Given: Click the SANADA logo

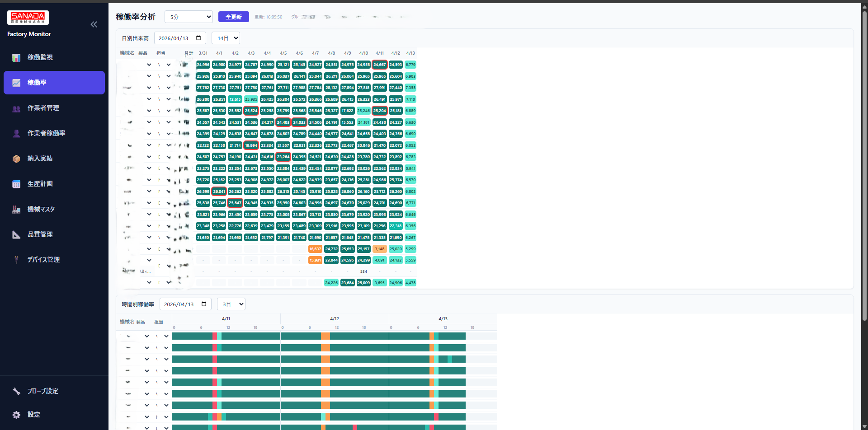Looking at the screenshot, I should [x=28, y=18].
